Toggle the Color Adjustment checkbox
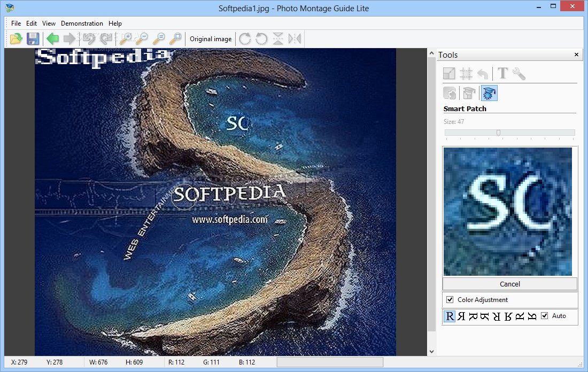This screenshot has width=588, height=372. (450, 300)
